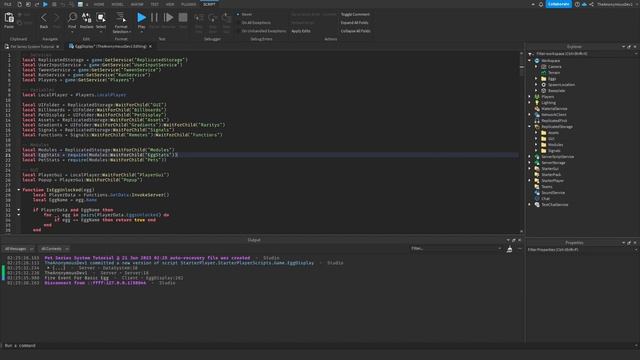Click Toggle Comment action
This screenshot has width=640, height=360.
[355, 14]
